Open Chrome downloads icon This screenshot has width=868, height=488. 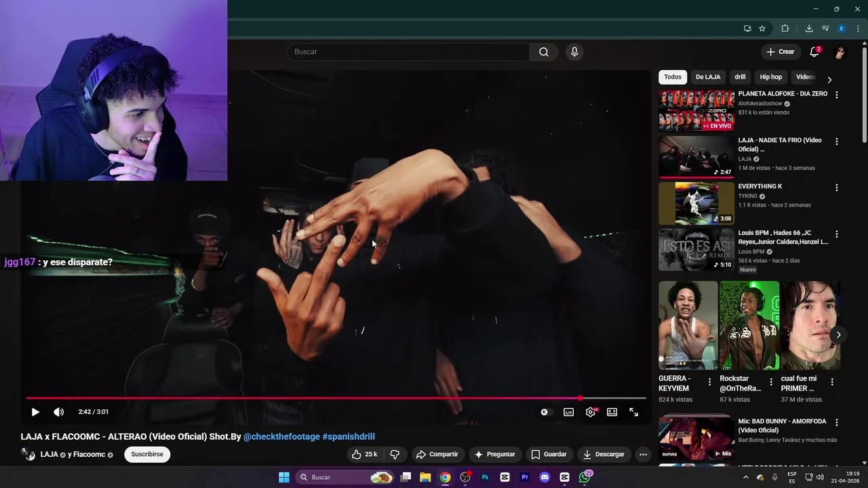[x=809, y=28]
